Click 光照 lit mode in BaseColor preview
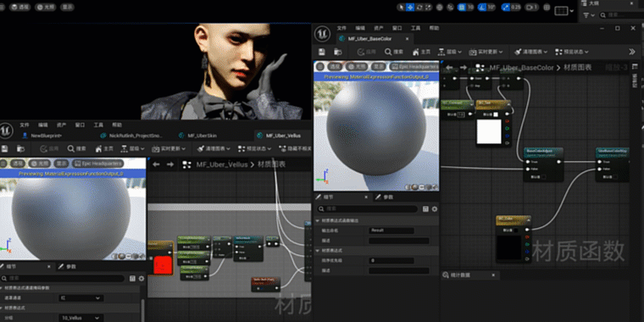Image resolution: width=644 pixels, height=322 pixels. click(x=356, y=67)
